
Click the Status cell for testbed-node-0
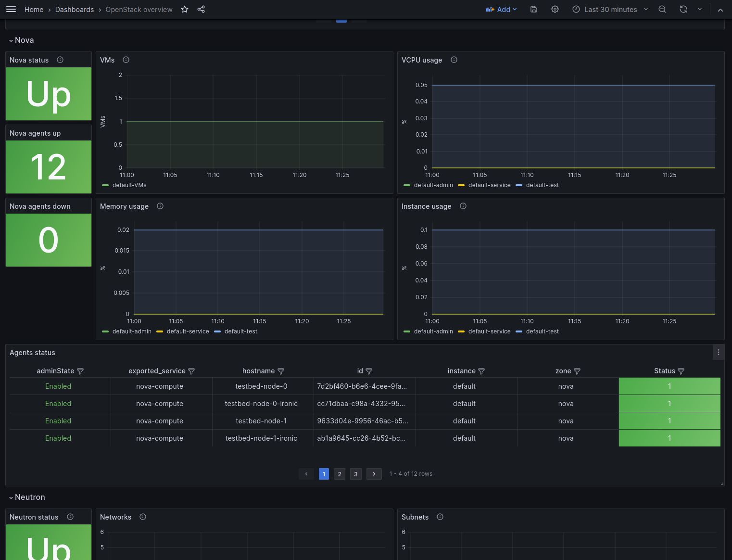click(669, 386)
